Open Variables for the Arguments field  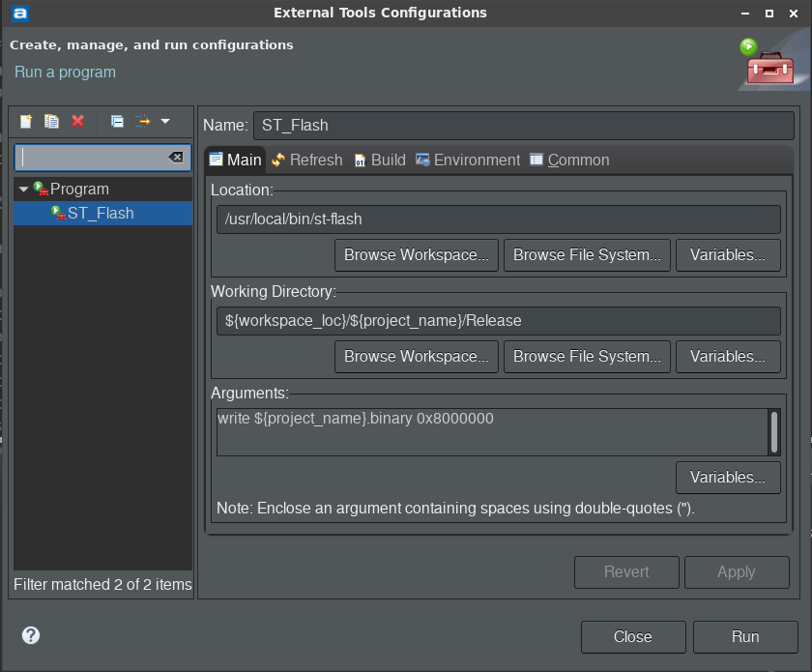coord(728,478)
